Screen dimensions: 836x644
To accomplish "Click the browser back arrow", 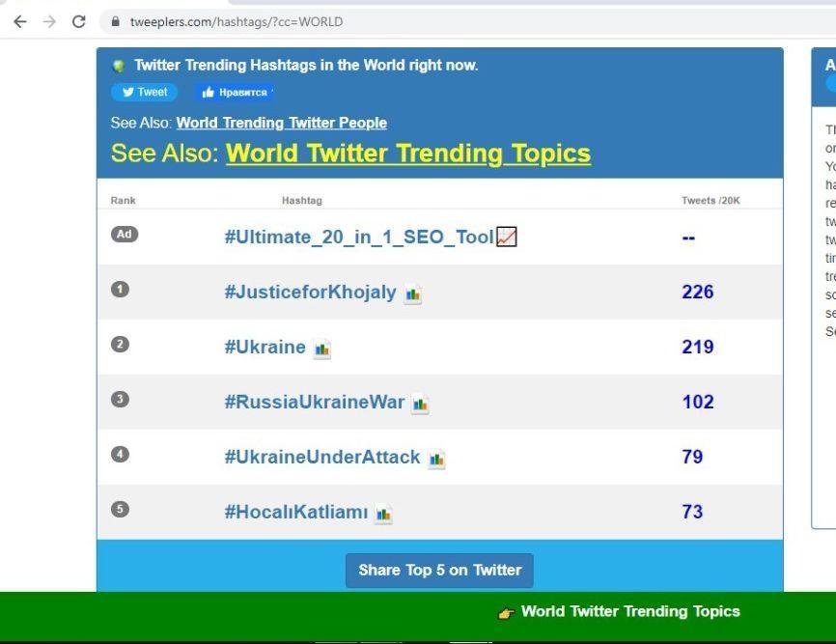I will click(19, 21).
